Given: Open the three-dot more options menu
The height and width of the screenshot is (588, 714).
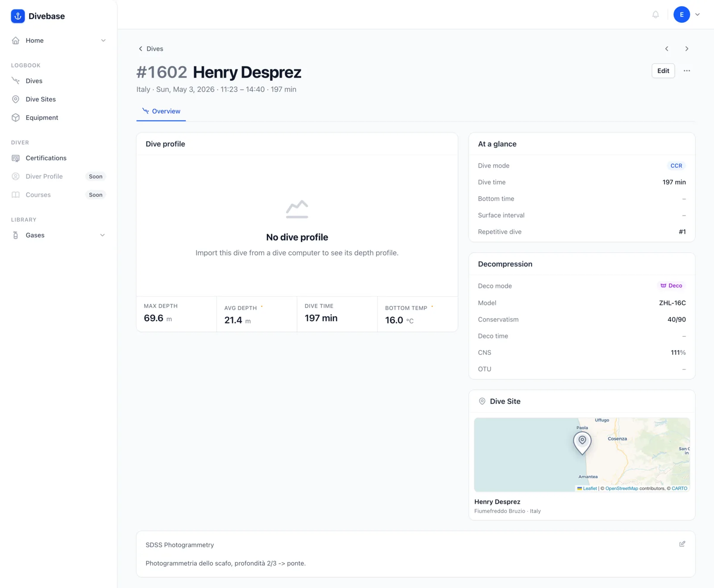Looking at the screenshot, I should (687, 70).
